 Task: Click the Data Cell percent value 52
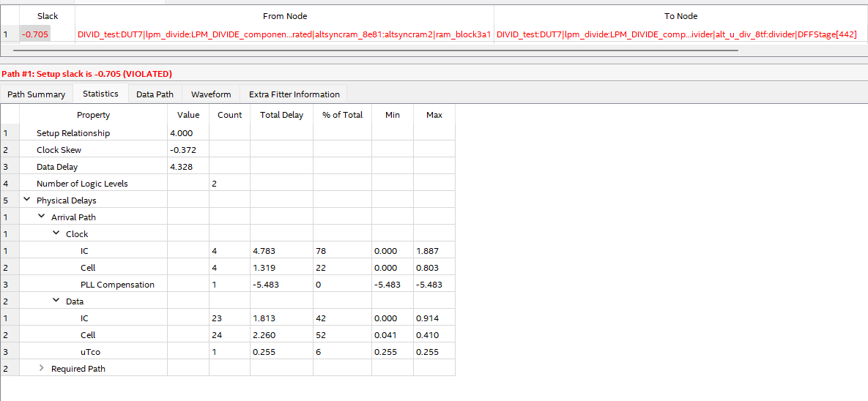click(321, 334)
